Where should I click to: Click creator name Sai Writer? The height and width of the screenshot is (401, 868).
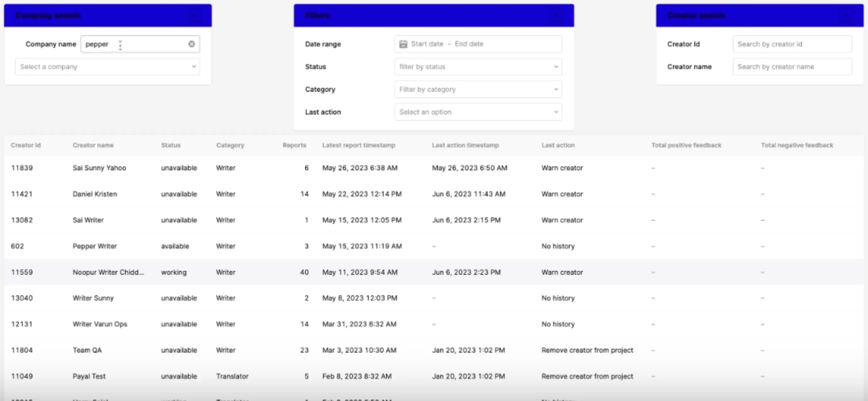88,220
